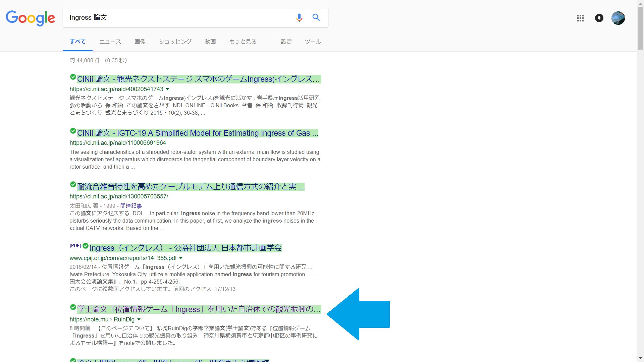Open the 設定 menu
This screenshot has height=362, width=644.
pyautogui.click(x=286, y=42)
